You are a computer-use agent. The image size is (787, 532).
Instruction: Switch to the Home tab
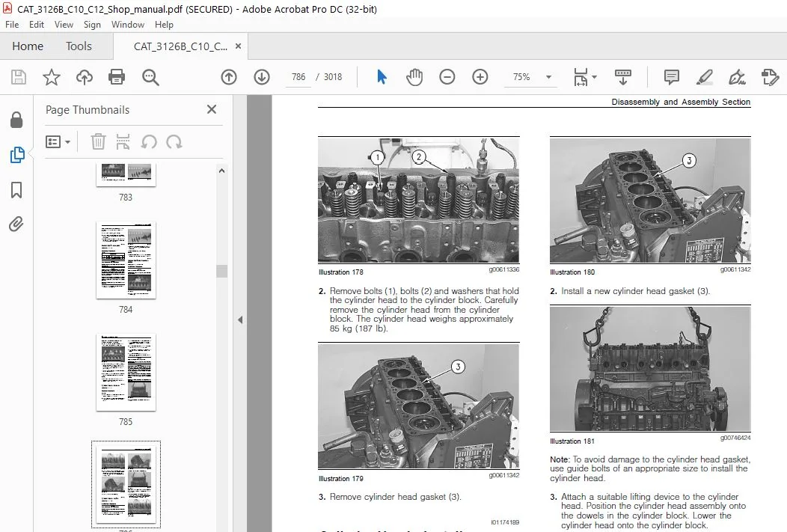[28, 46]
